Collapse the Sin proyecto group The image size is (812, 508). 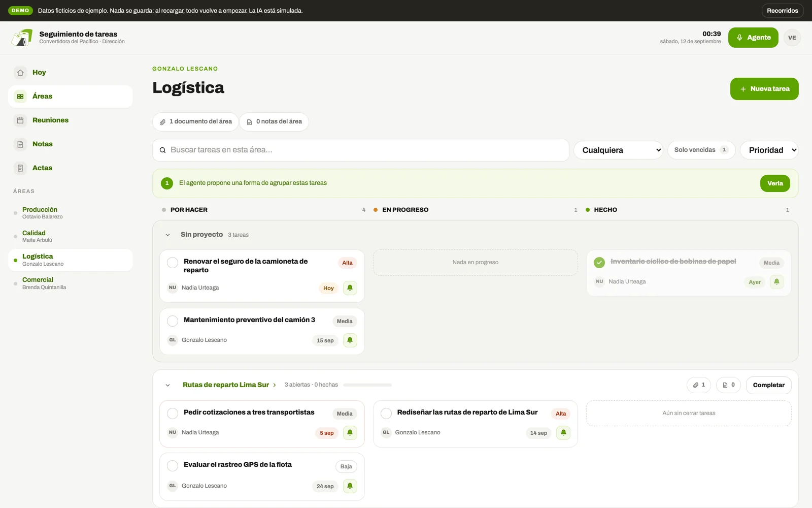[167, 235]
